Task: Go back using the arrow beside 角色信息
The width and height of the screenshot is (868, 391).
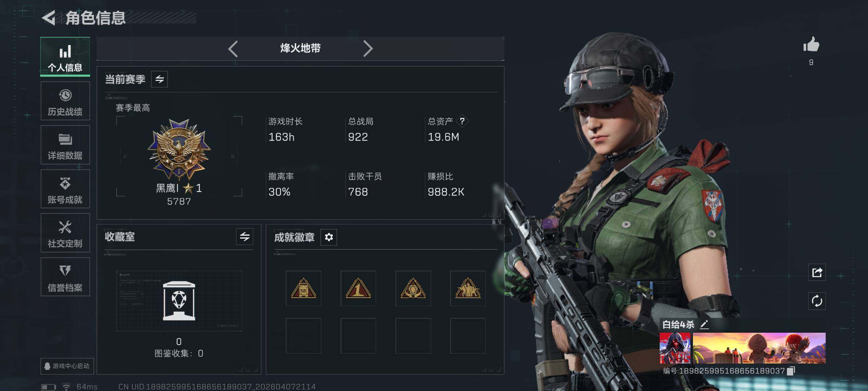Action: pos(49,18)
